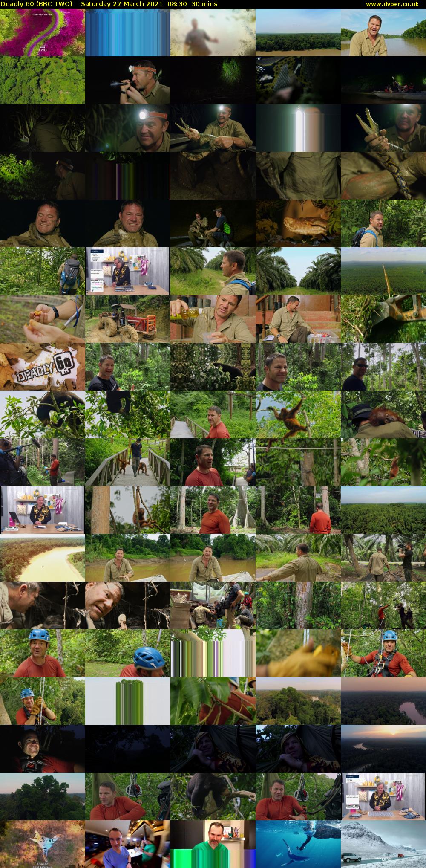Click the Deadly 60 (BBC TWO) title text
The height and width of the screenshot is (868, 426).
37,4
